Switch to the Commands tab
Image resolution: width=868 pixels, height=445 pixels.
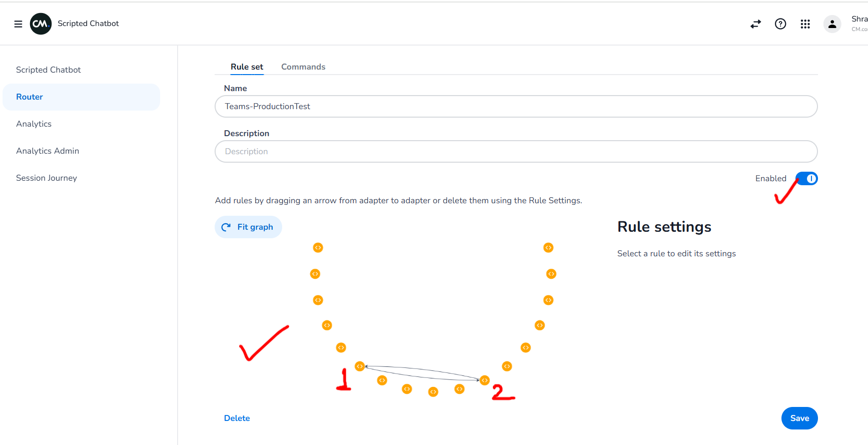[303, 67]
